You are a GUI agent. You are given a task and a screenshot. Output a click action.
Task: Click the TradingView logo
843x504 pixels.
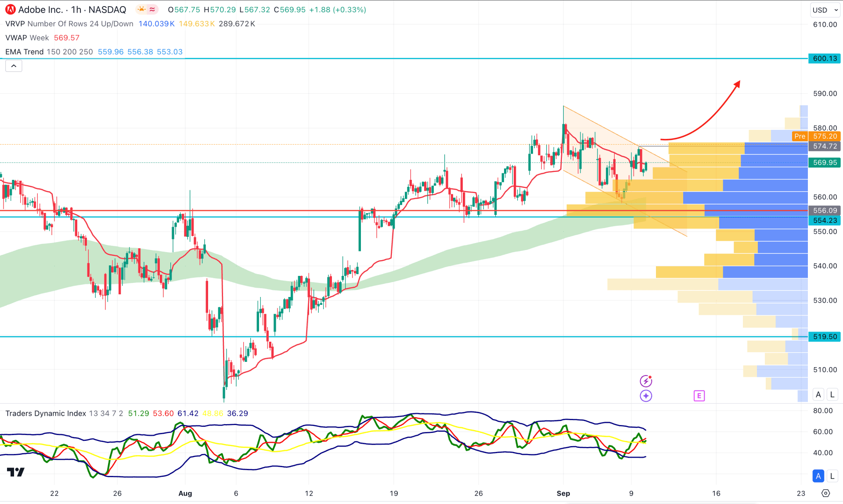coord(16,472)
